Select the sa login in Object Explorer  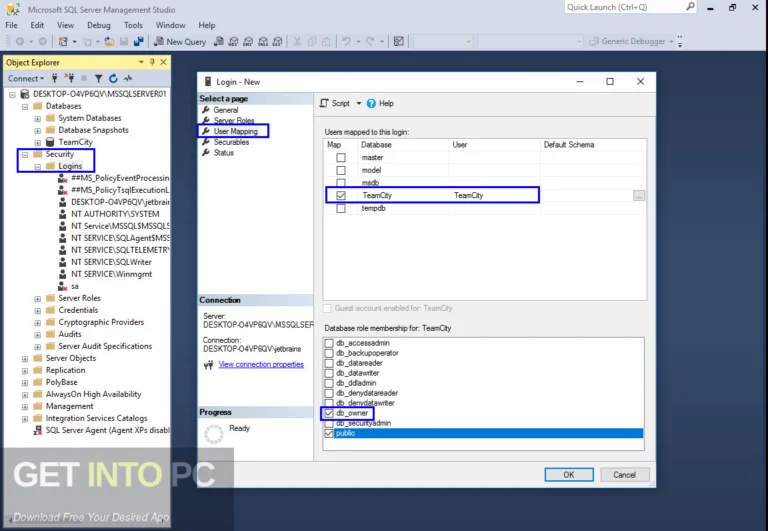coord(74,286)
